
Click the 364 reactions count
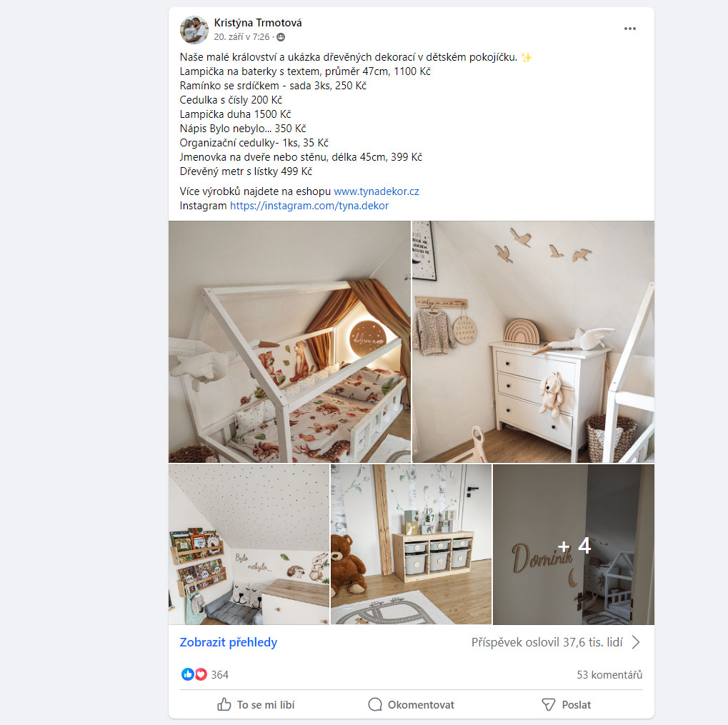(219, 674)
